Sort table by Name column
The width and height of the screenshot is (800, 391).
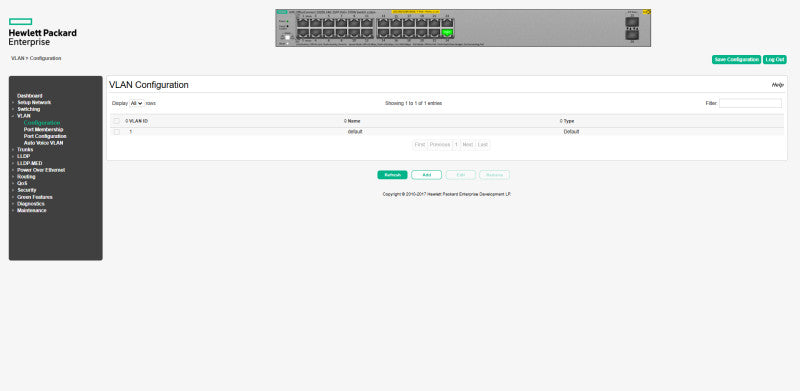coord(352,121)
